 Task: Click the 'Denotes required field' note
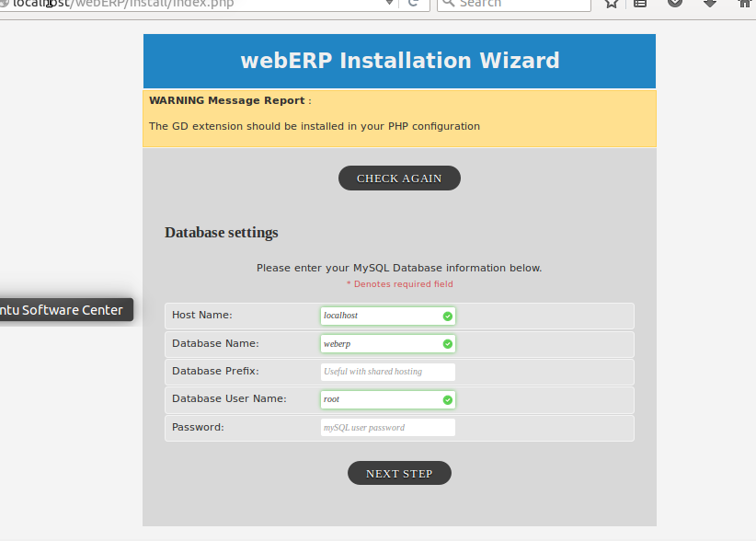pyautogui.click(x=400, y=284)
